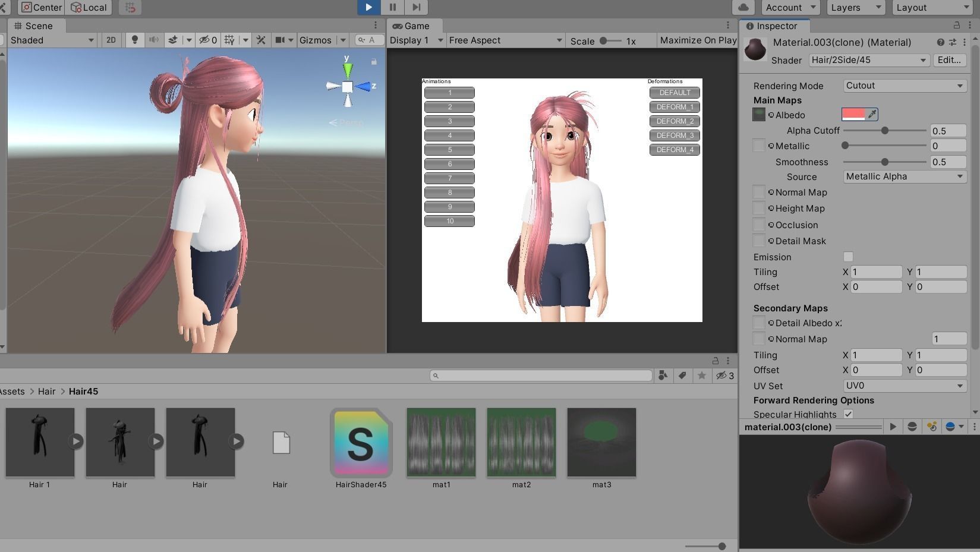Click the scene camera settings icon
Image resolution: width=980 pixels, height=552 pixels.
(x=280, y=40)
